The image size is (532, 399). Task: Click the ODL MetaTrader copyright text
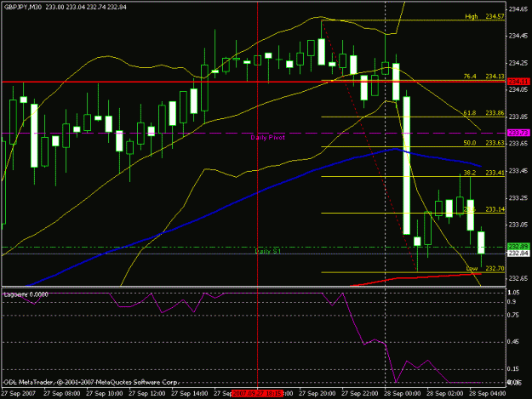point(91,382)
